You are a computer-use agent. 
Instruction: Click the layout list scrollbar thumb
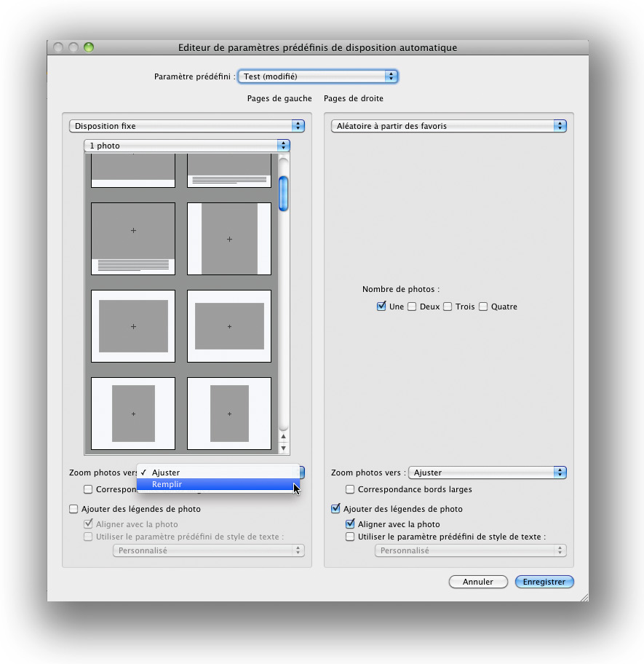(284, 194)
